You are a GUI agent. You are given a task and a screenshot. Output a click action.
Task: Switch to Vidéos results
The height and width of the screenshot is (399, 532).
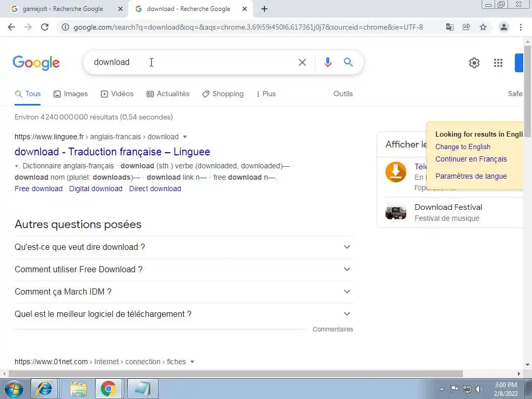(117, 94)
